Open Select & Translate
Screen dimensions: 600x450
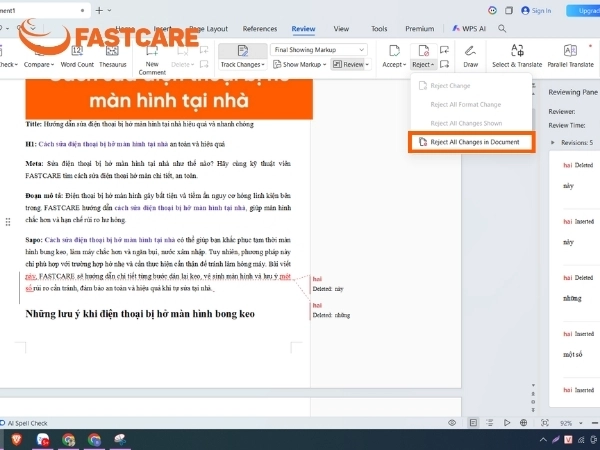tap(517, 57)
